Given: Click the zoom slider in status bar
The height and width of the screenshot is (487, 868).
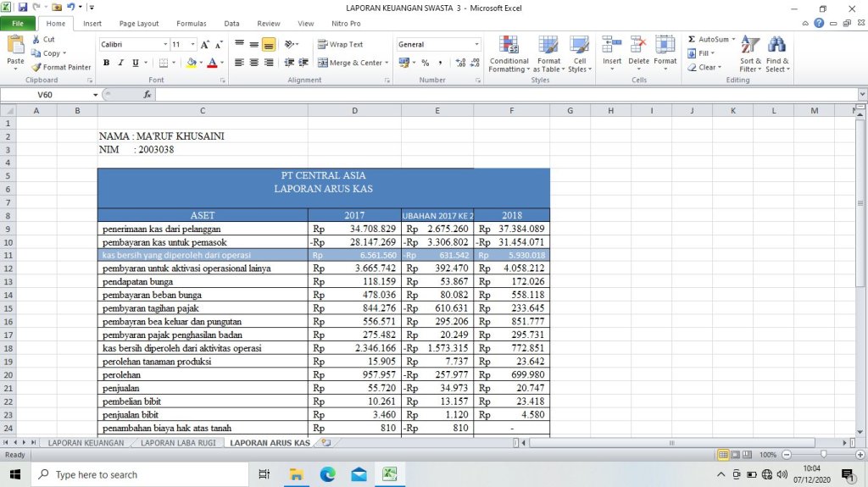Looking at the screenshot, I should point(822,455).
